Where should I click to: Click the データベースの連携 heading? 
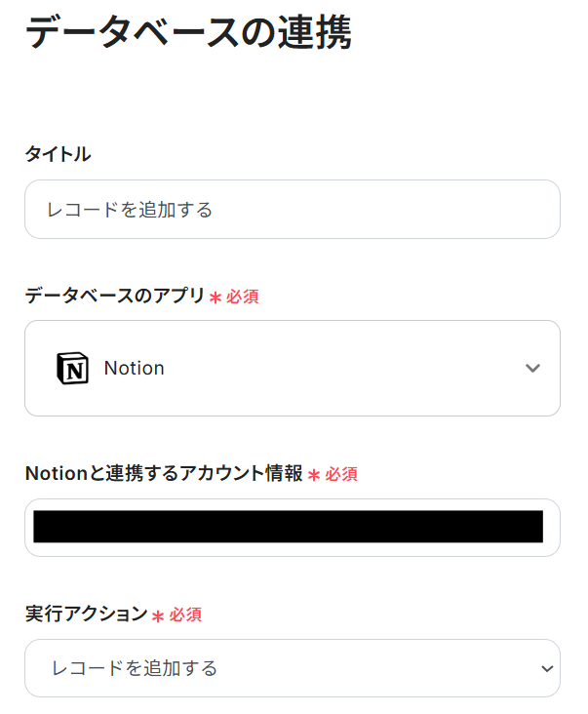tap(188, 32)
